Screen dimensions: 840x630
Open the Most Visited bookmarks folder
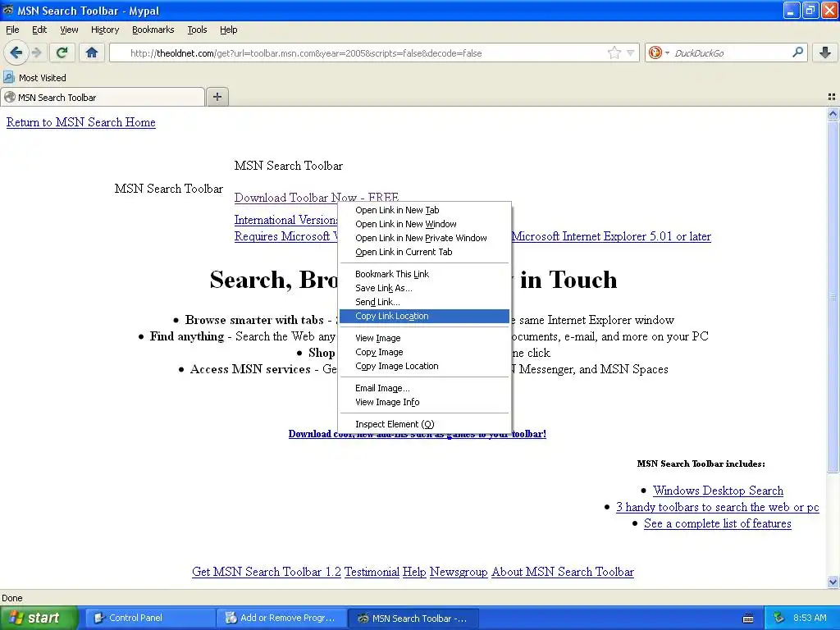[34, 78]
